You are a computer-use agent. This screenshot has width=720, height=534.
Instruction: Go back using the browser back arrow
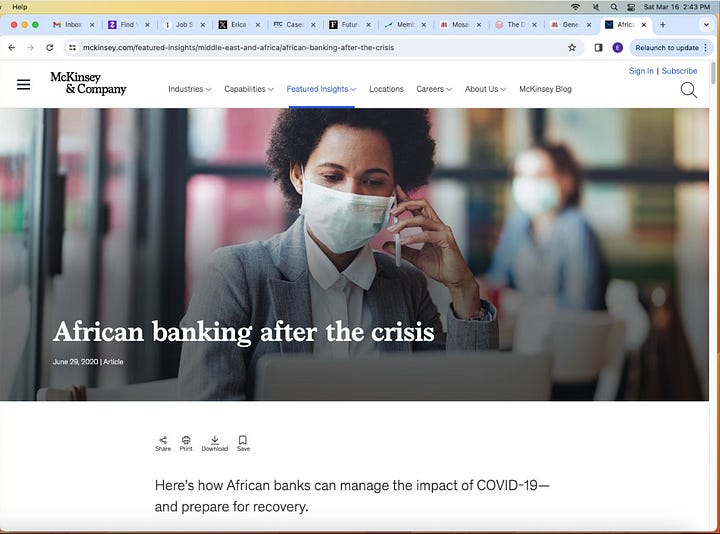click(12, 48)
